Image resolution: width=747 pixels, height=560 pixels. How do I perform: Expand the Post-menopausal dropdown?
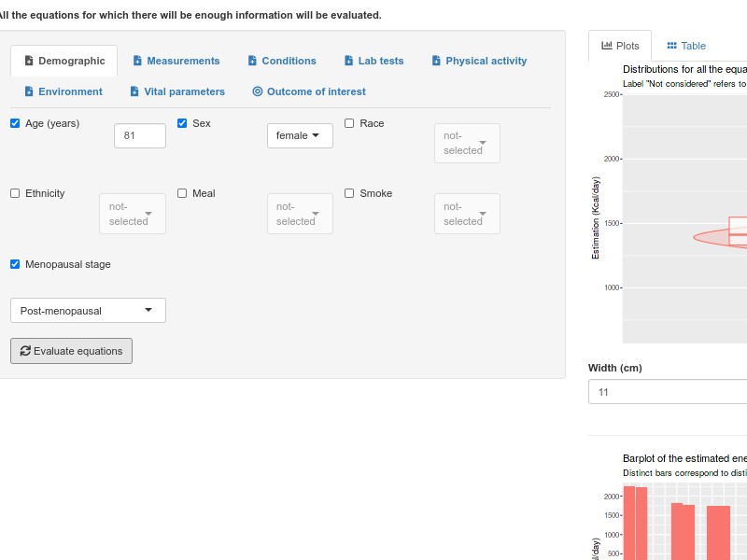pos(88,311)
